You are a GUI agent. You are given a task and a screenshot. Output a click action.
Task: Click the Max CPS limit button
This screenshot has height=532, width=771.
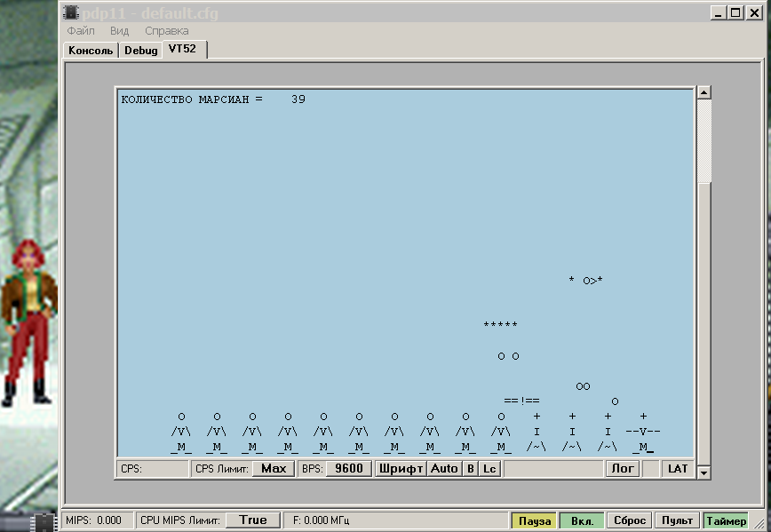click(274, 469)
